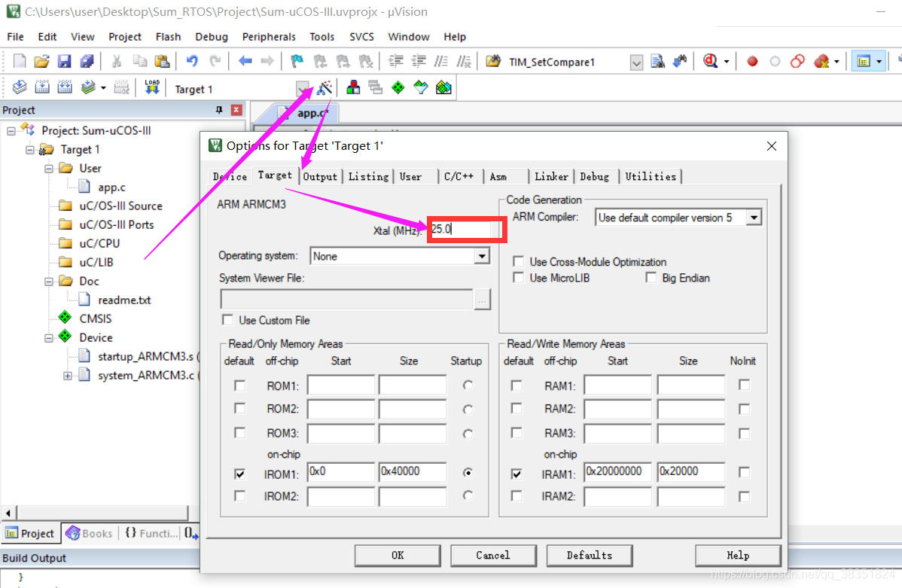Open the ARM Compiler version dropdown
The height and width of the screenshot is (588, 902).
coord(754,218)
